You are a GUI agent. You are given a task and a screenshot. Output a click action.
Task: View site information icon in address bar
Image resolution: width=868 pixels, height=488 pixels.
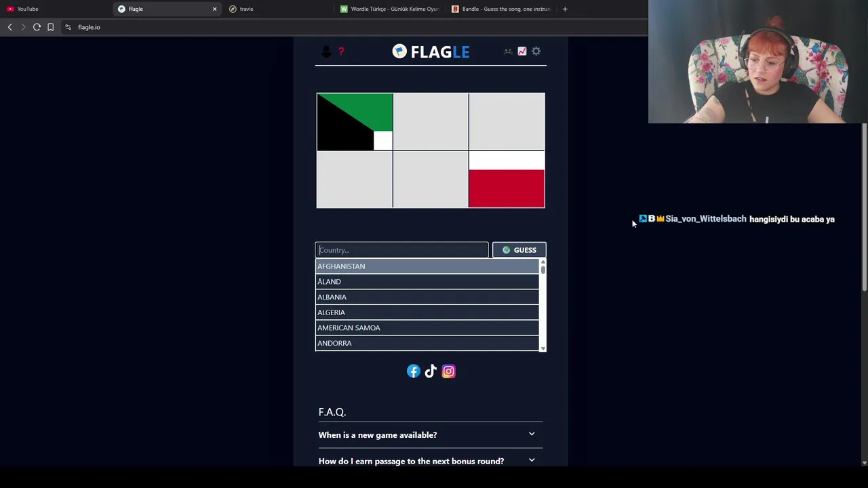(68, 27)
